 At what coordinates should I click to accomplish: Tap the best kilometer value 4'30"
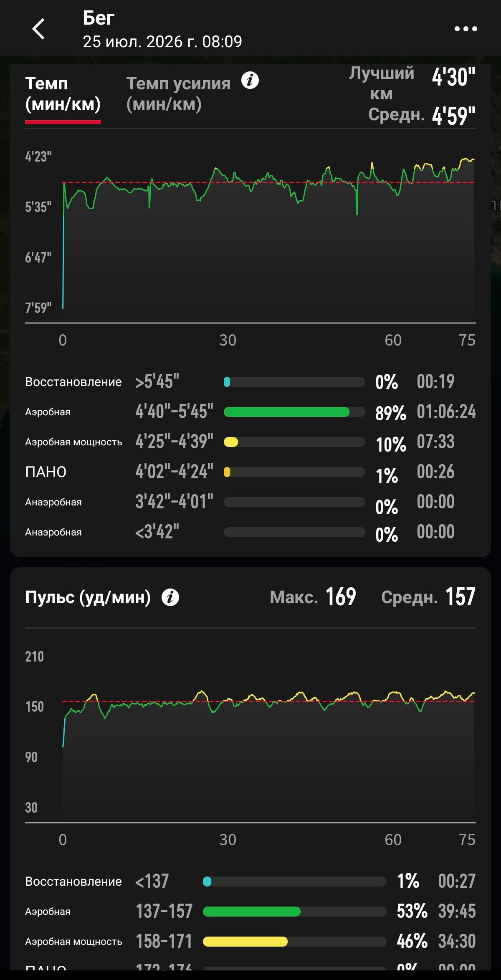coord(453,77)
